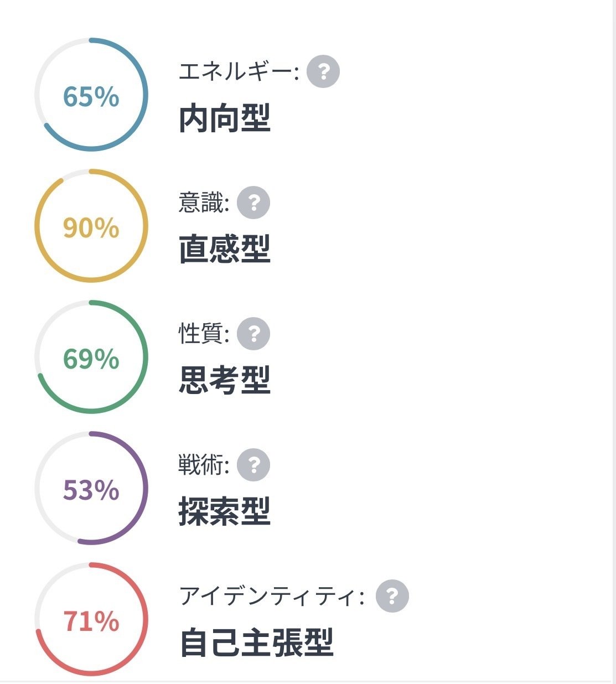616x684 pixels.
Task: Click the 性質 category label
Action: click(203, 334)
